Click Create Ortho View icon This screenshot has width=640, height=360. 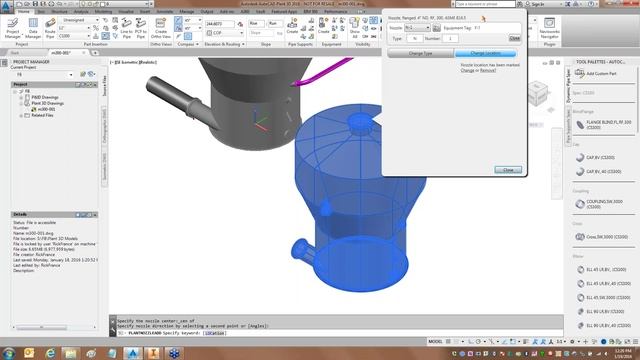[161, 28]
